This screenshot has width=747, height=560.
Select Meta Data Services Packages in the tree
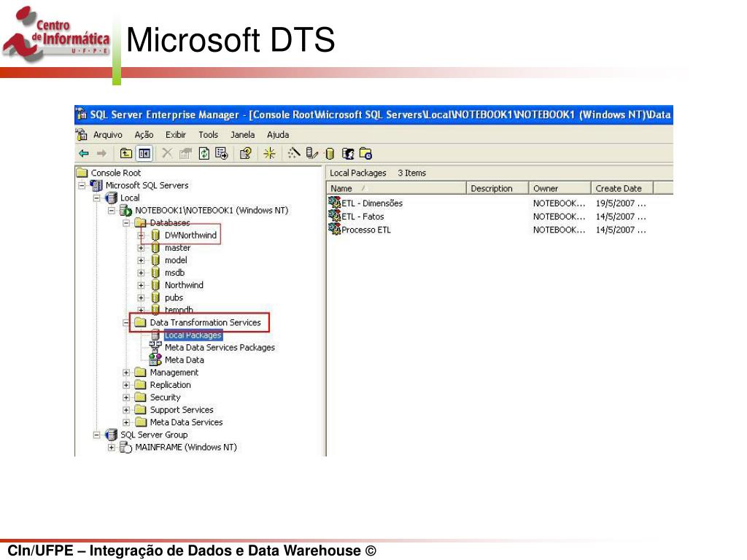[220, 347]
